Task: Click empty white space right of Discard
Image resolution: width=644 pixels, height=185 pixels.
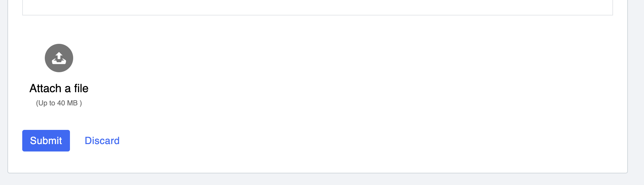Action: click(290, 141)
